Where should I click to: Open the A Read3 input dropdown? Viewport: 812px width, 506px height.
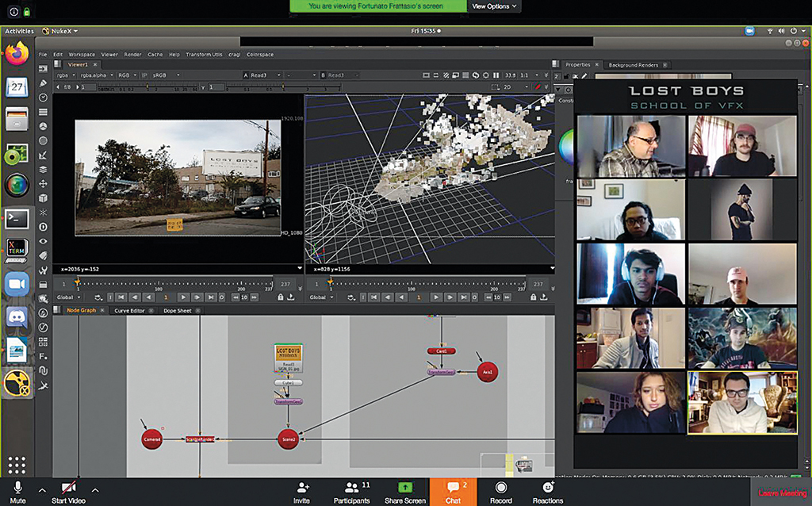click(262, 75)
